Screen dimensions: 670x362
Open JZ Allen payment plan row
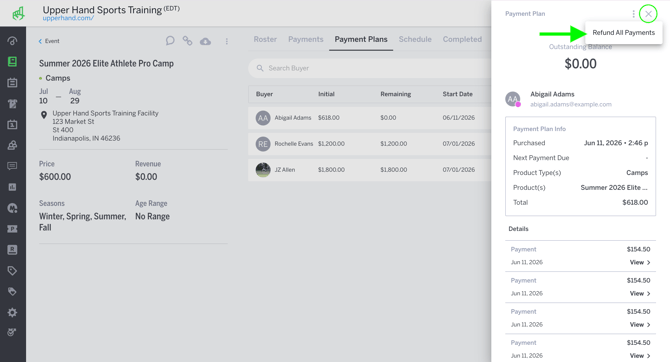370,170
